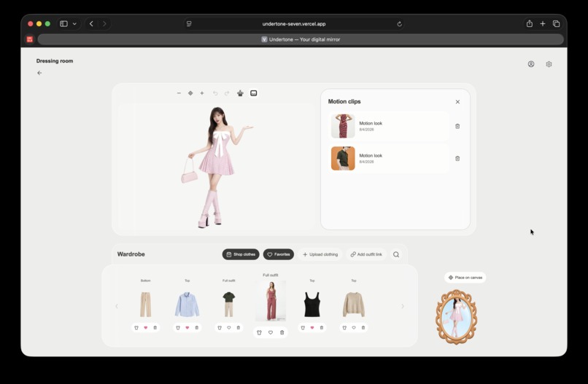588x384 pixels.
Task: Redo the canvas action
Action: click(x=226, y=93)
